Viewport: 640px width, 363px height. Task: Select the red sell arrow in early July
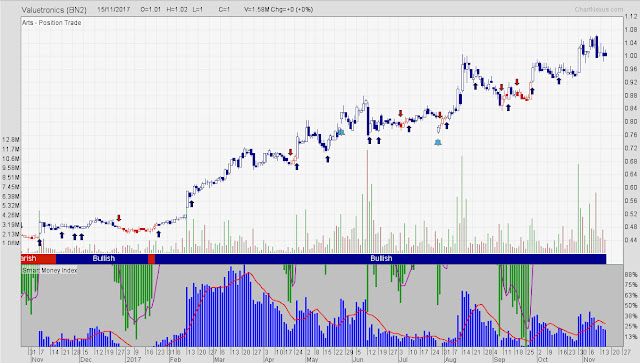click(x=401, y=113)
